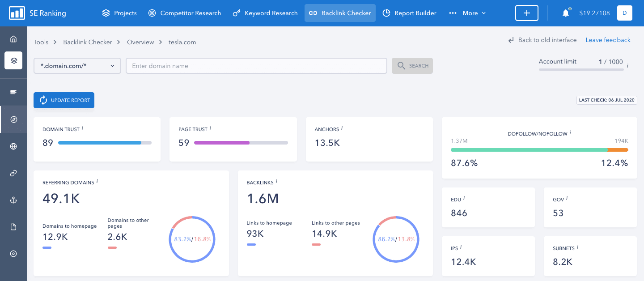
Task: Click info icon next to Page Trust
Action: pyautogui.click(x=210, y=128)
